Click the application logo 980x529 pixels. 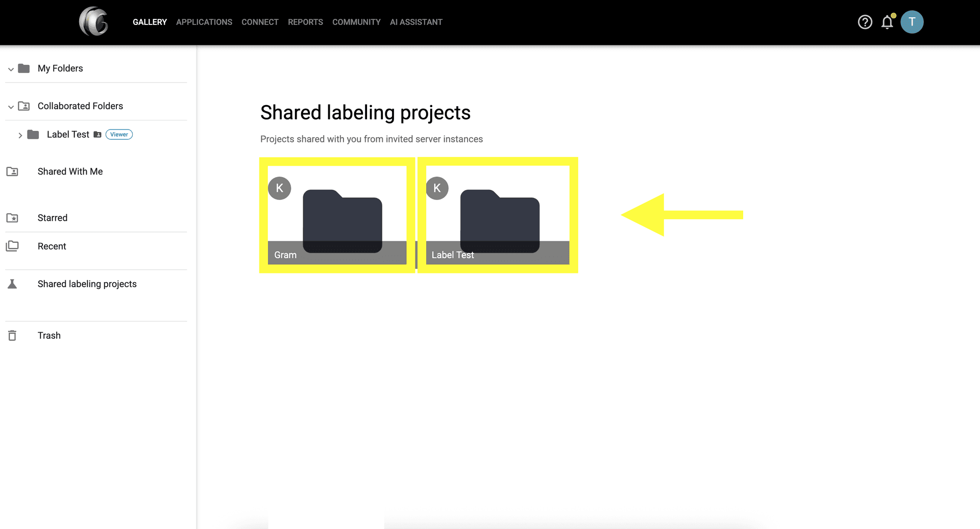point(93,22)
